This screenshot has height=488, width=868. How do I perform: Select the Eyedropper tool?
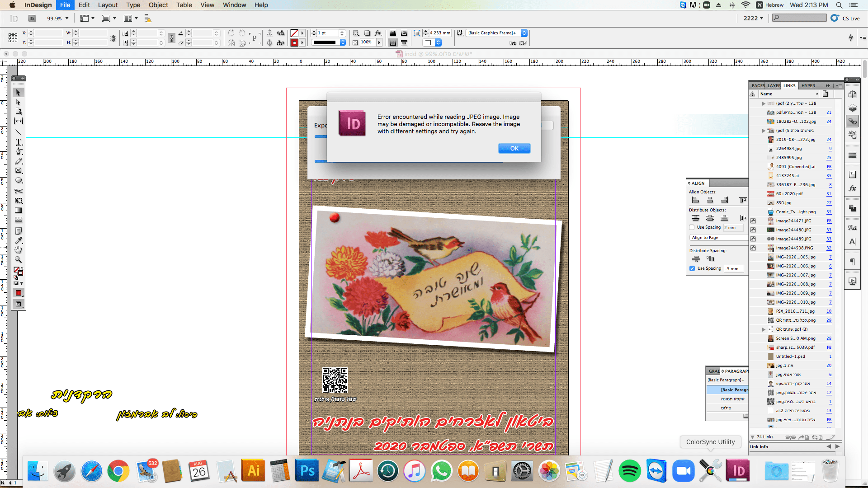pos(19,240)
